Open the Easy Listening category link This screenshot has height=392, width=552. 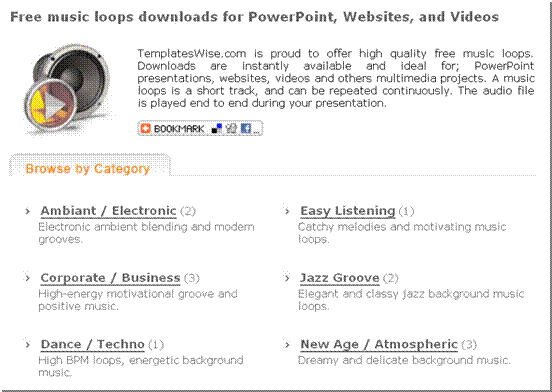[347, 211]
